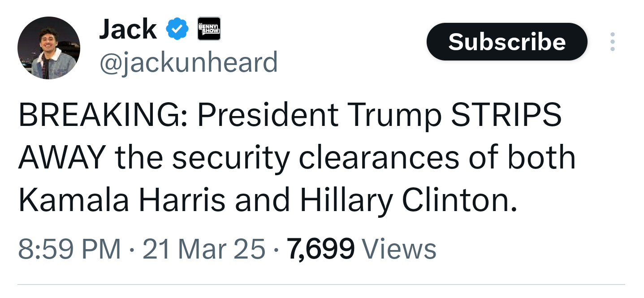The height and width of the screenshot is (298, 644).
Task: Click the divider line below the post
Action: [321, 285]
